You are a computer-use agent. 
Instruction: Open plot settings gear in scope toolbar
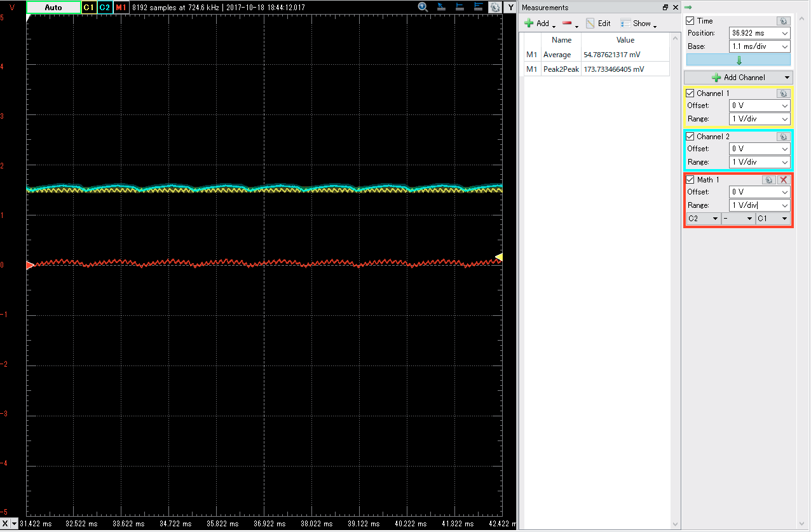tap(494, 7)
